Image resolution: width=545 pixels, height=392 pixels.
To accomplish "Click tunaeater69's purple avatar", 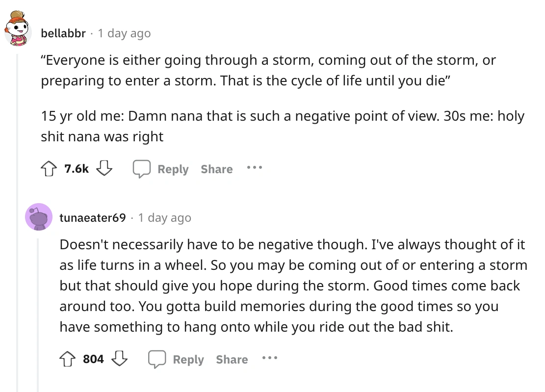I will point(38,217).
